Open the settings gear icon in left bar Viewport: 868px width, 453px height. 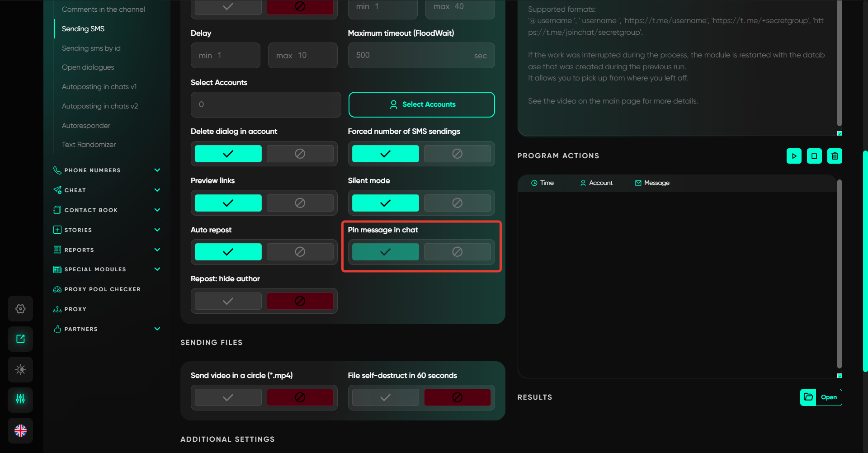coord(20,309)
